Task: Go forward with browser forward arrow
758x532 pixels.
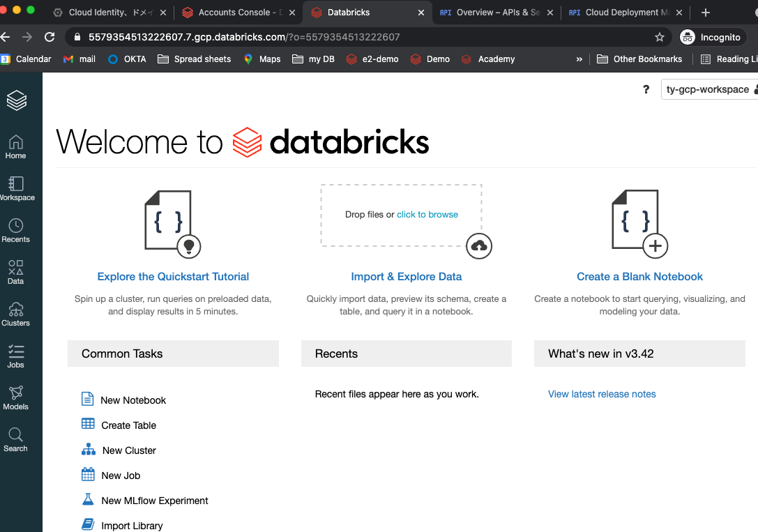Action: 27,37
